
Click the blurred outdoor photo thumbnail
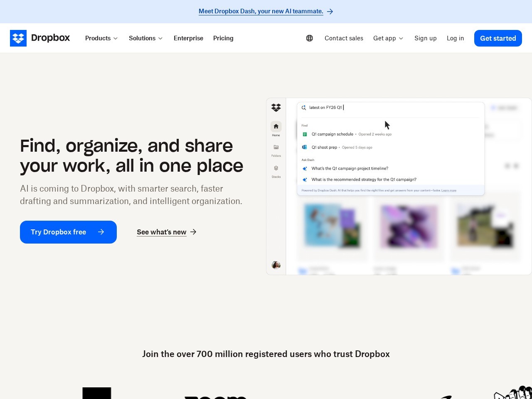(485, 227)
